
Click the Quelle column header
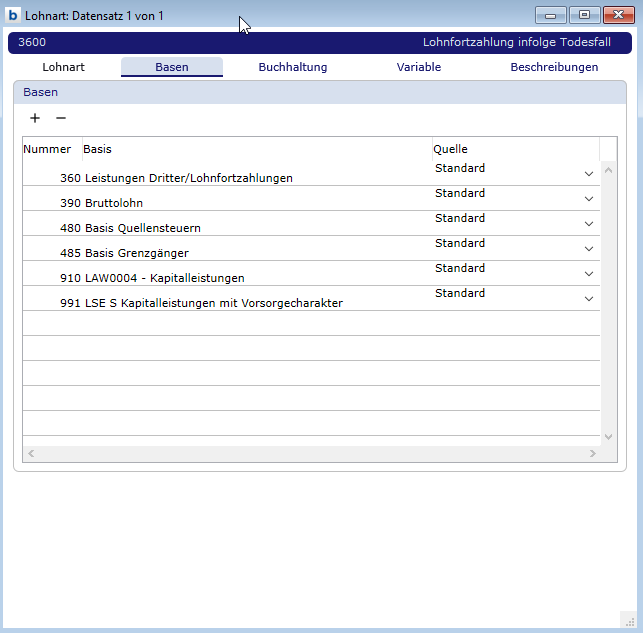450,149
